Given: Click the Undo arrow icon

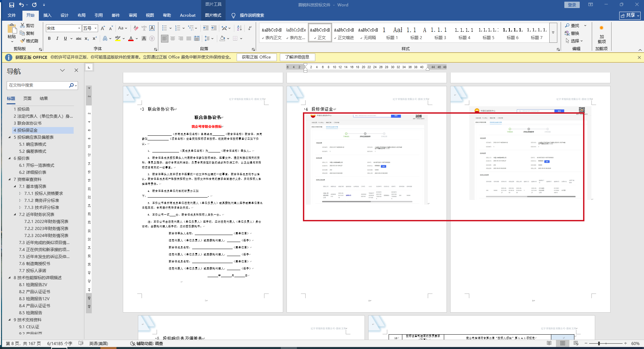Looking at the screenshot, I should tap(22, 5).
